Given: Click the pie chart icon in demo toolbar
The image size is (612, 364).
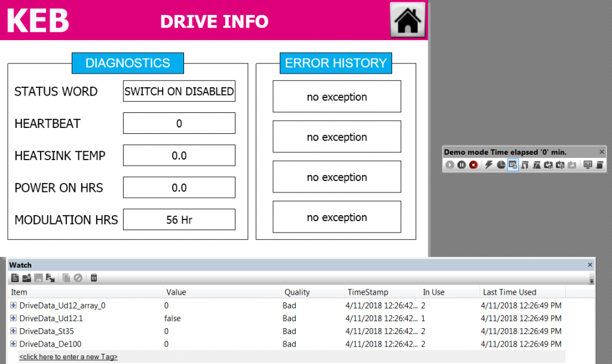Looking at the screenshot, I should (x=501, y=165).
